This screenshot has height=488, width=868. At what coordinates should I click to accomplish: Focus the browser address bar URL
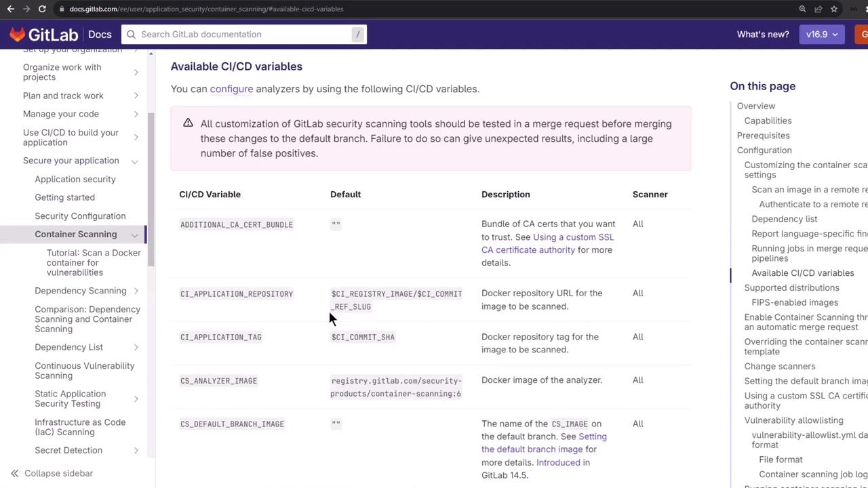tap(206, 9)
